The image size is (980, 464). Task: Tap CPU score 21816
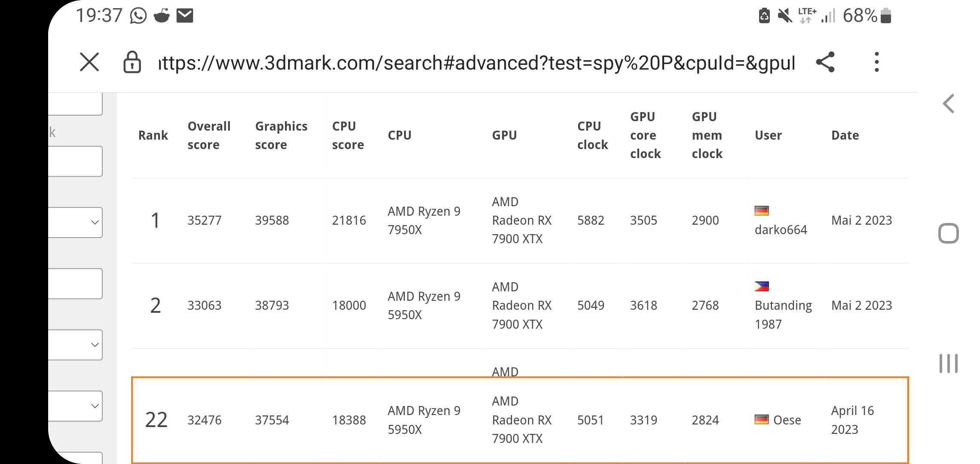349,220
